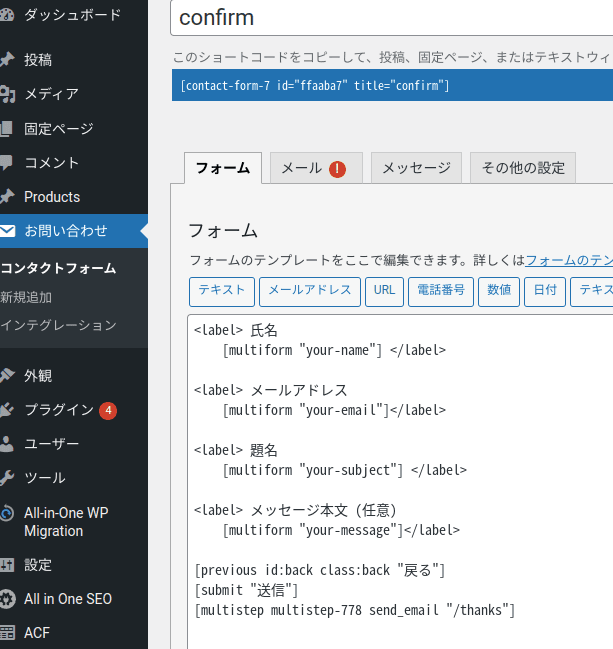Open the ダッシュボード dashboard icon
Viewport: 613px width, 649px height.
point(7,15)
